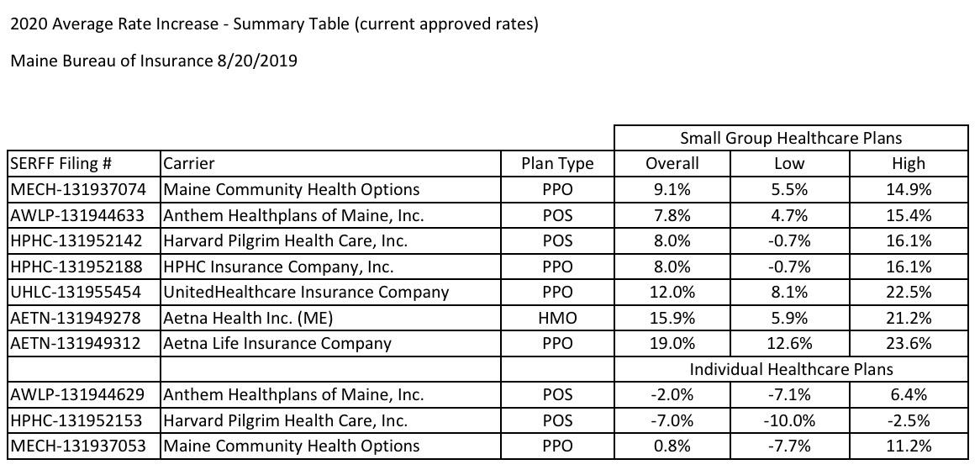The width and height of the screenshot is (980, 470).
Task: Select the Maine Bureau of Insurance date line
Action: tap(154, 61)
